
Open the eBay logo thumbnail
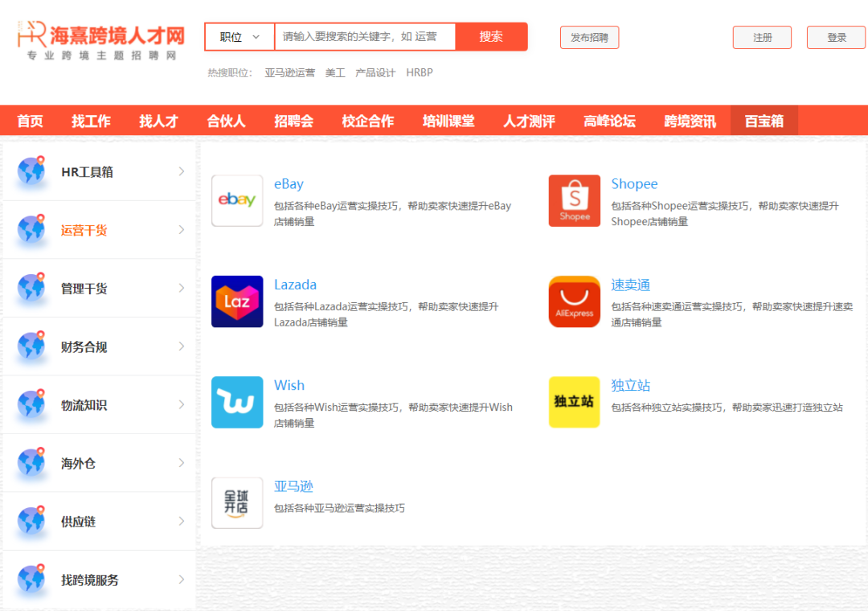pos(237,200)
